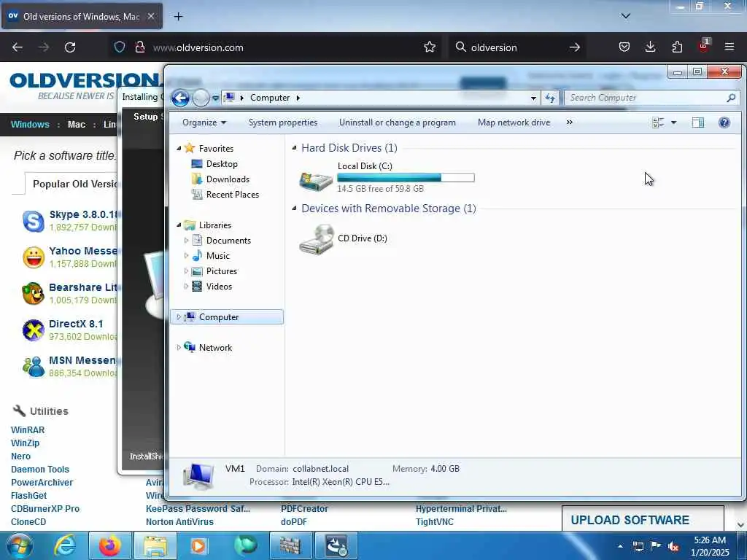Expand the Music library node
This screenshot has width=747, height=560.
point(186,256)
